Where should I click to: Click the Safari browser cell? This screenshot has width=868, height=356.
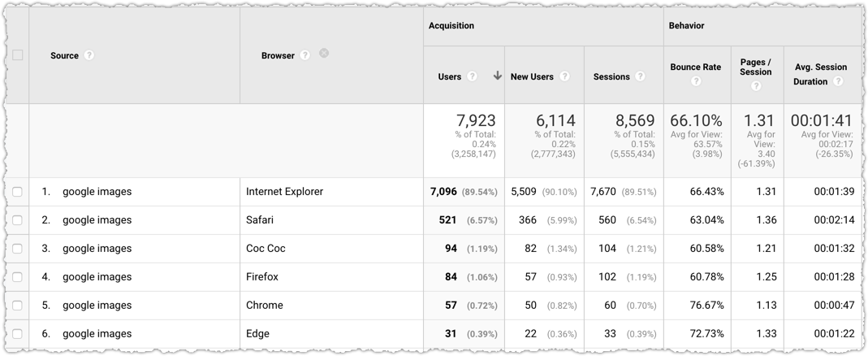pyautogui.click(x=260, y=220)
